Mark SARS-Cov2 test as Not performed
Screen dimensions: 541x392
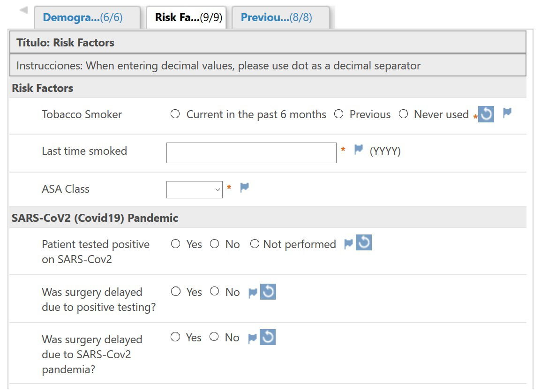(255, 244)
